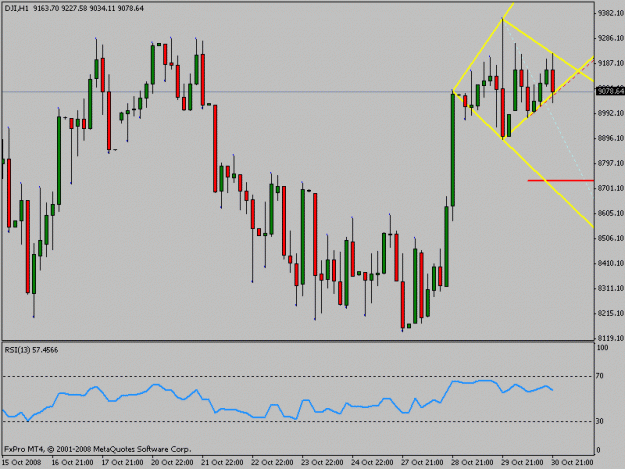Viewport: 625px width, 469px height.
Task: Click the FxPro MT4 MetaQuotes copyright text
Action: coord(98,449)
